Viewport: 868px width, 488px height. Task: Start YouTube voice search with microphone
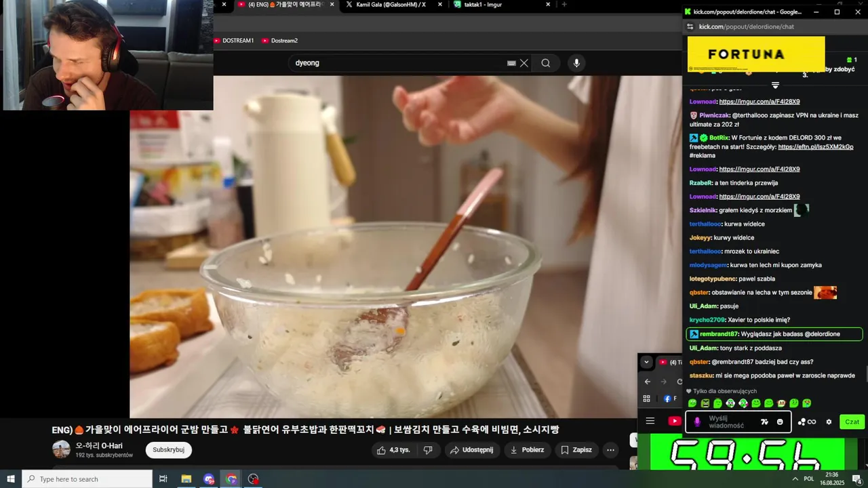(x=576, y=63)
